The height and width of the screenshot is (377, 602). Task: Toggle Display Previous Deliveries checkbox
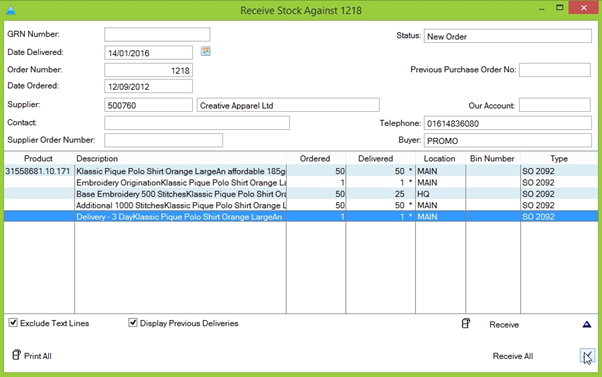[133, 322]
